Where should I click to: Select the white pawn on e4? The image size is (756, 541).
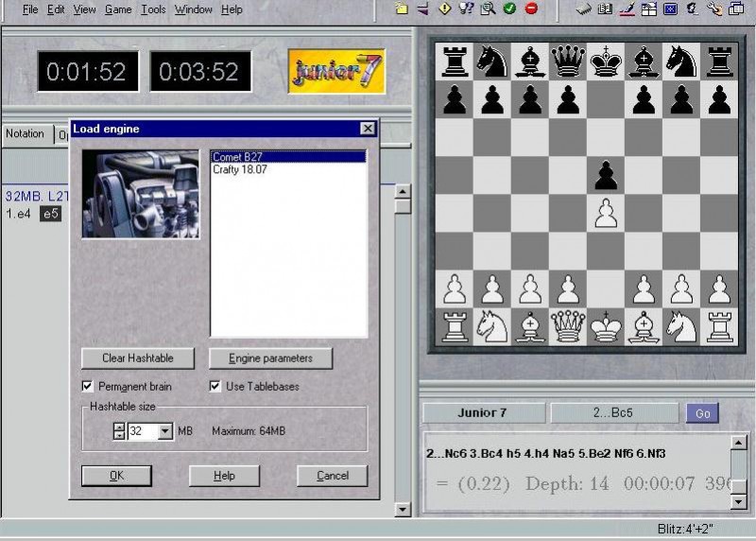pyautogui.click(x=606, y=214)
